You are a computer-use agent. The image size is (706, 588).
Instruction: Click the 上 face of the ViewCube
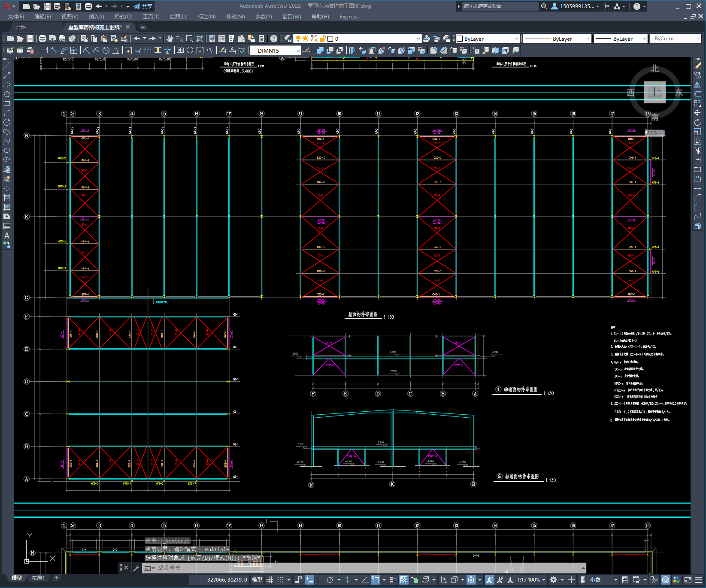pyautogui.click(x=655, y=92)
